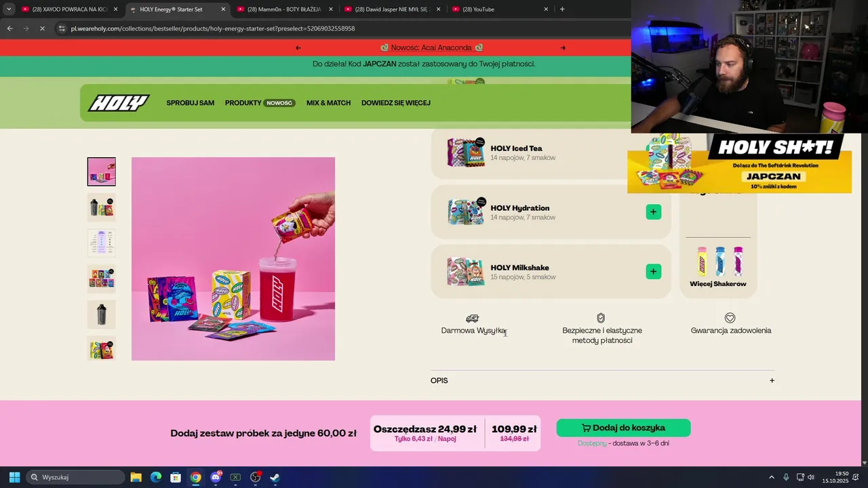Open Steam from the taskbar

275,477
